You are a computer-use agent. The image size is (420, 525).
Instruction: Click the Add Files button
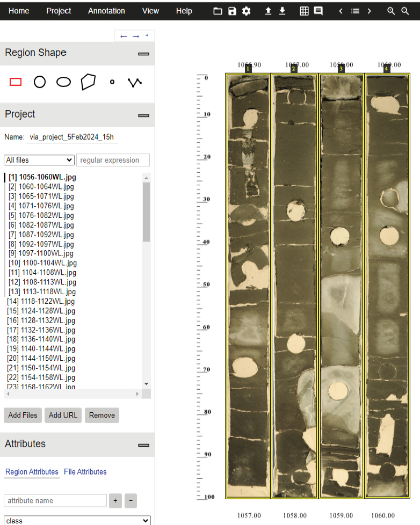pyautogui.click(x=23, y=415)
